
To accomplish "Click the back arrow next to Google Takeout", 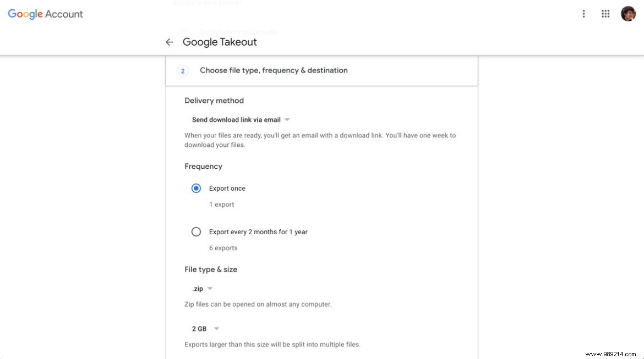I will (169, 42).
